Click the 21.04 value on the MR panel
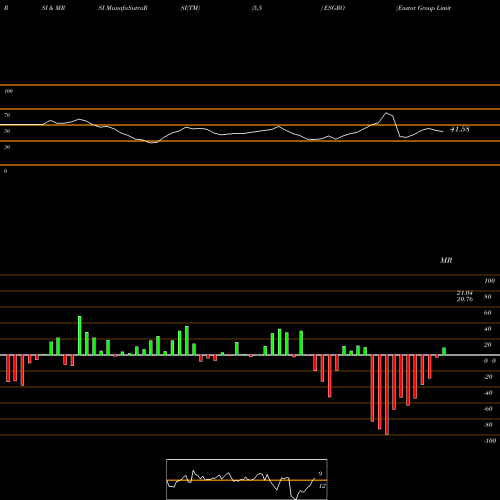Image resolution: width=500 pixels, height=500 pixels. pyautogui.click(x=465, y=293)
